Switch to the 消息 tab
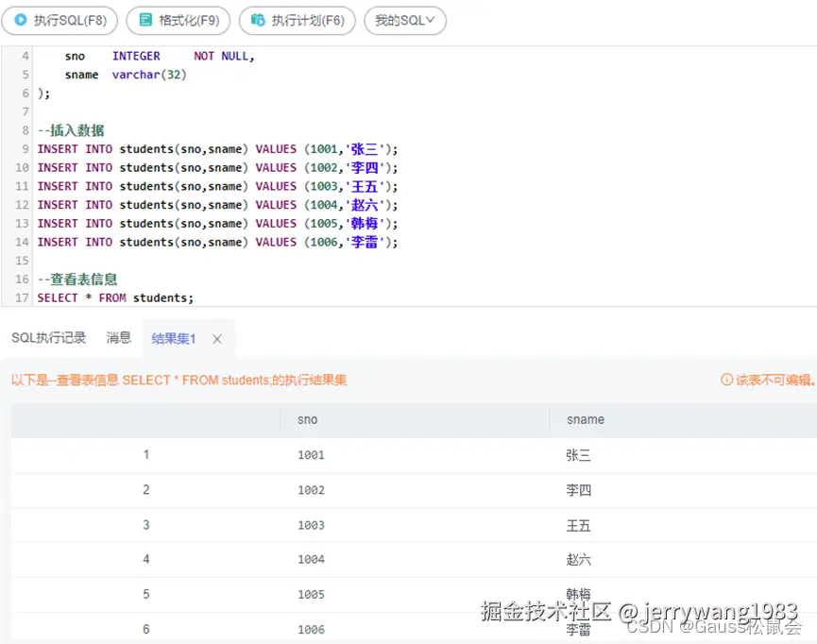The image size is (817, 644). point(119,338)
